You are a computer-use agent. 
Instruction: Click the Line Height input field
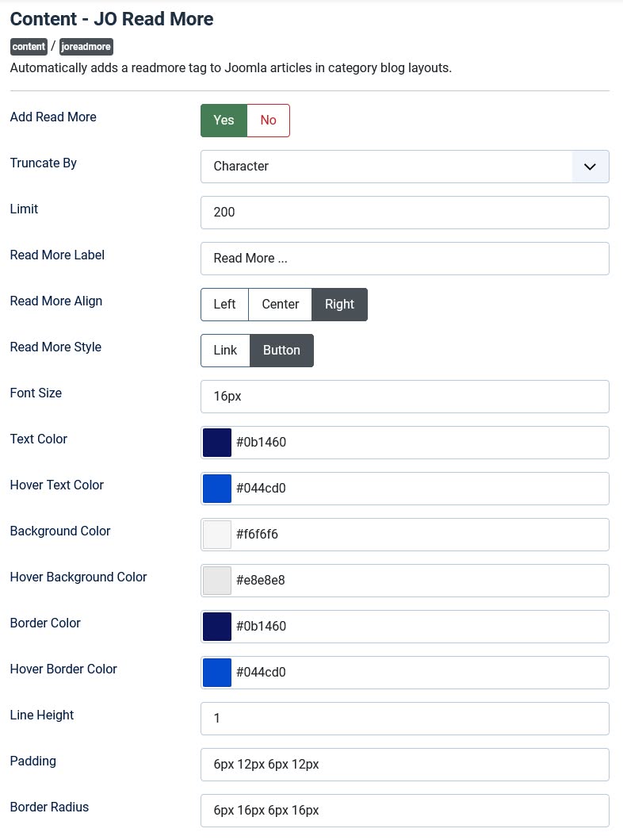(x=404, y=719)
